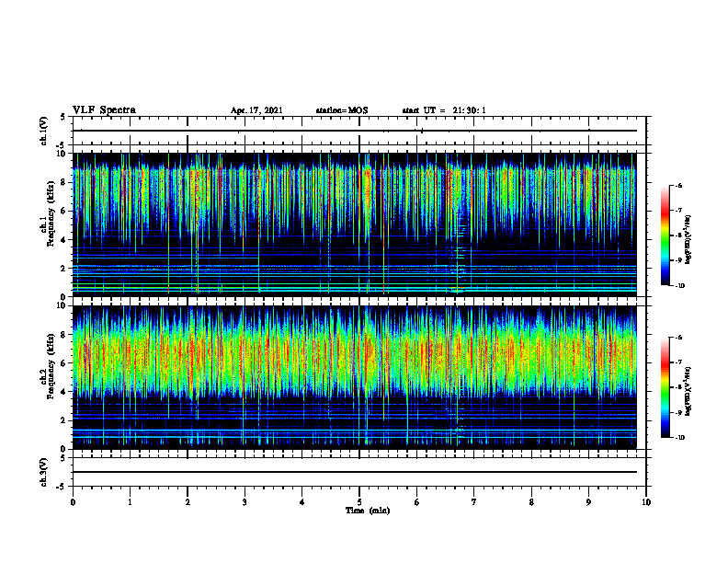Click the ch.2 spectrogram plot
The image size is (728, 563).
coord(355,377)
